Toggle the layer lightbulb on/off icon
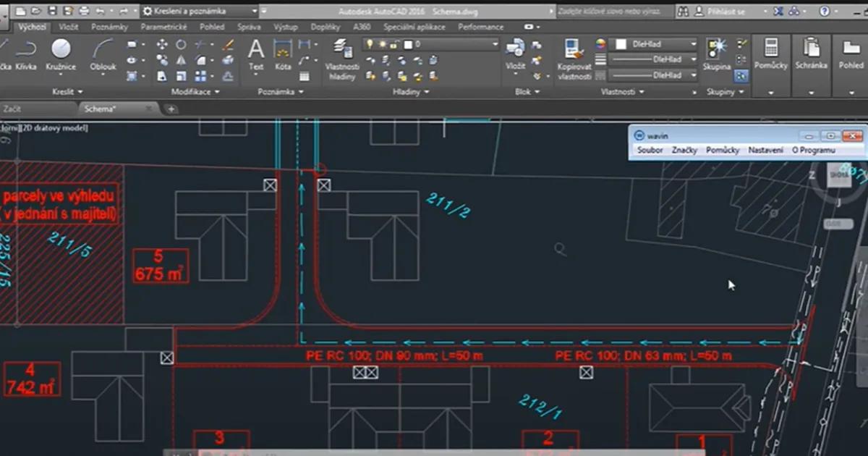This screenshot has height=456, width=868. click(x=370, y=45)
